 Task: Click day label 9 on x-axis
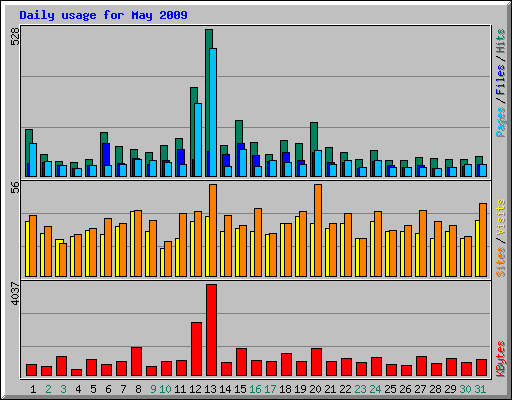click(x=153, y=389)
